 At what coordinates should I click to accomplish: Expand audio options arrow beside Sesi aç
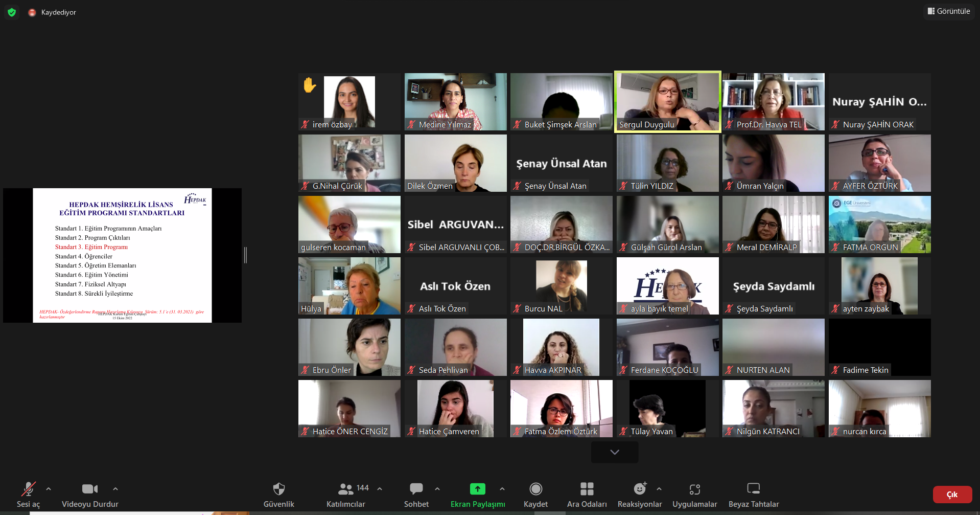49,489
